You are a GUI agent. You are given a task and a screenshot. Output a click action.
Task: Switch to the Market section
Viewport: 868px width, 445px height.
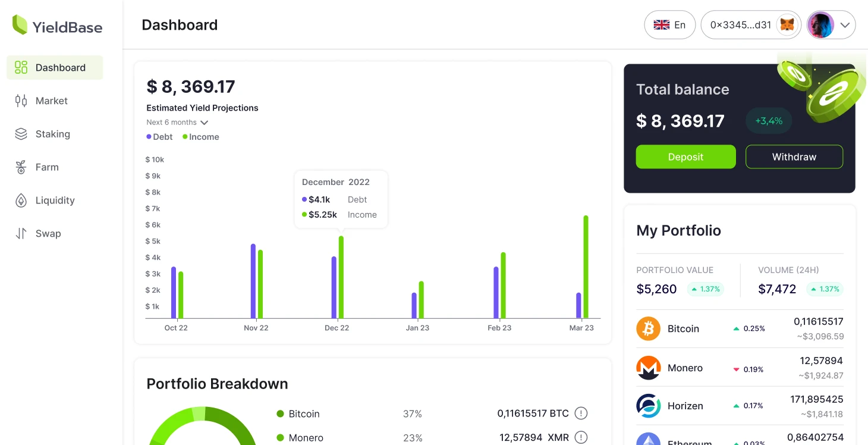click(51, 101)
